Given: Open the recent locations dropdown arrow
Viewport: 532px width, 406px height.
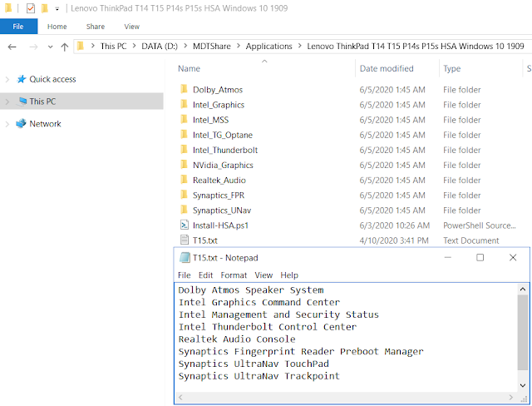Looking at the screenshot, I should point(50,47).
